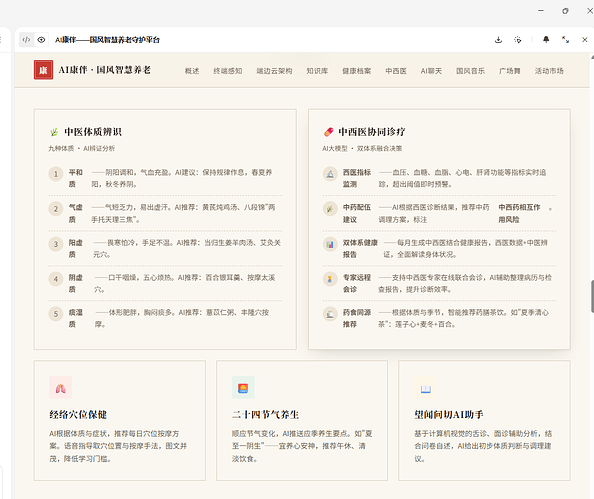
Task: Switch to preview eye icon
Action: click(41, 40)
